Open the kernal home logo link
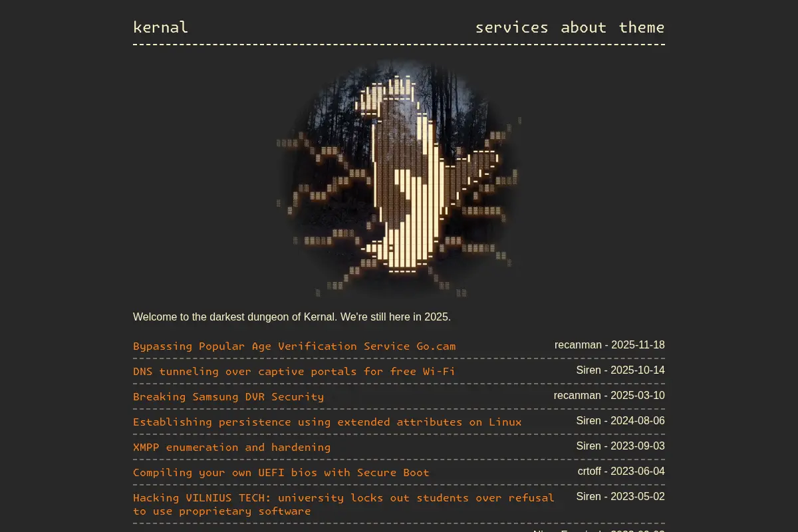The height and width of the screenshot is (532, 798). point(160,27)
